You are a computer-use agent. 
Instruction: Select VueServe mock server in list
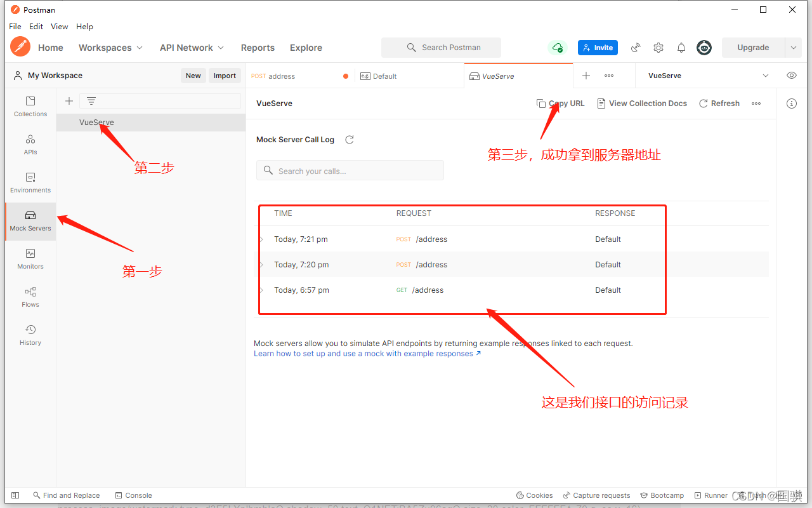[x=151, y=123]
